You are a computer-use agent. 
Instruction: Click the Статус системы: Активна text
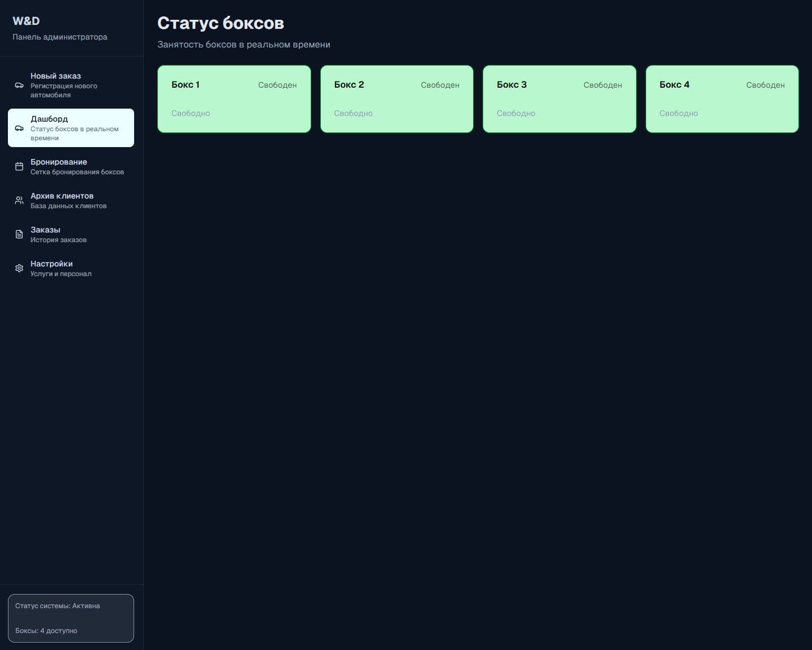coord(58,606)
